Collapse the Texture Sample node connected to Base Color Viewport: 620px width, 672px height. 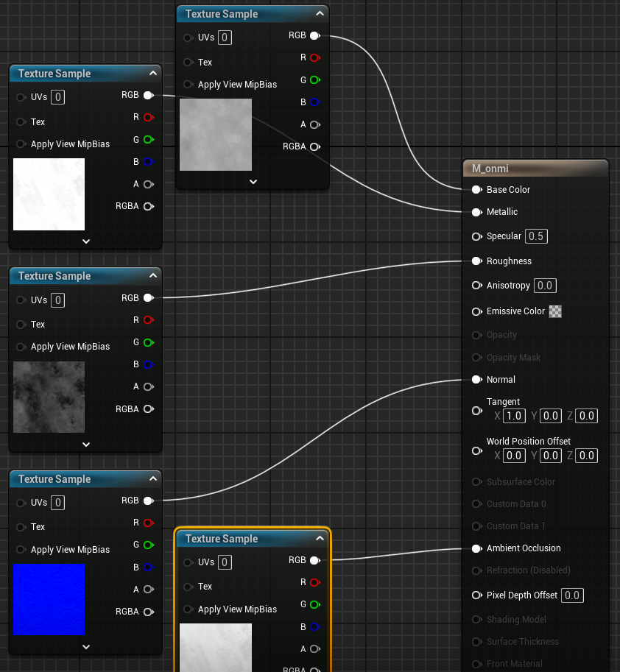pyautogui.click(x=319, y=13)
